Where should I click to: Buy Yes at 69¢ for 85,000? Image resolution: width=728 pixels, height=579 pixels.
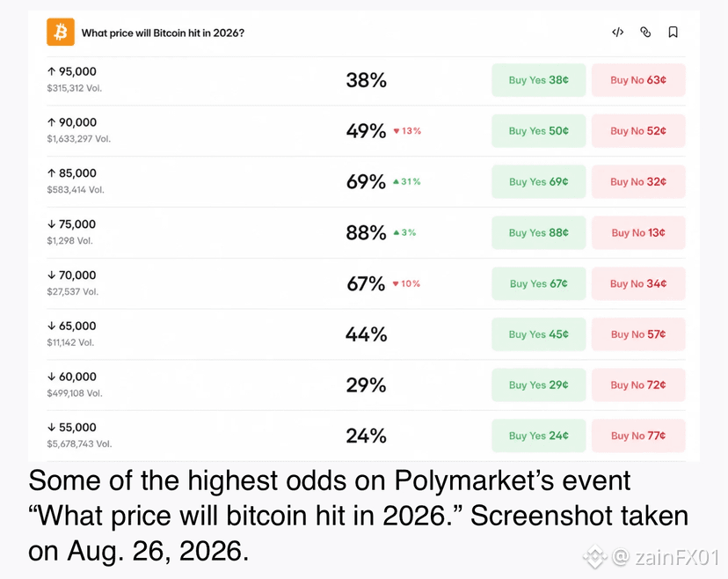tap(539, 181)
